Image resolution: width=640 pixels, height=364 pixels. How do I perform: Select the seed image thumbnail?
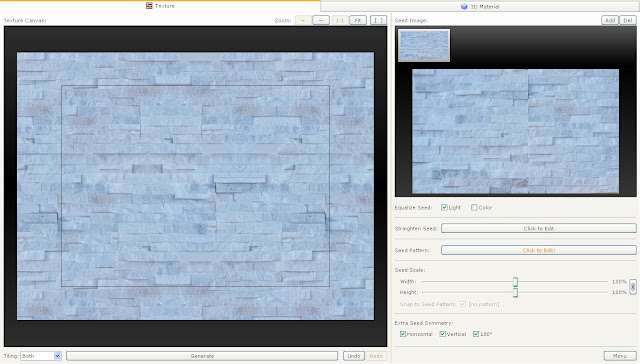pos(424,45)
